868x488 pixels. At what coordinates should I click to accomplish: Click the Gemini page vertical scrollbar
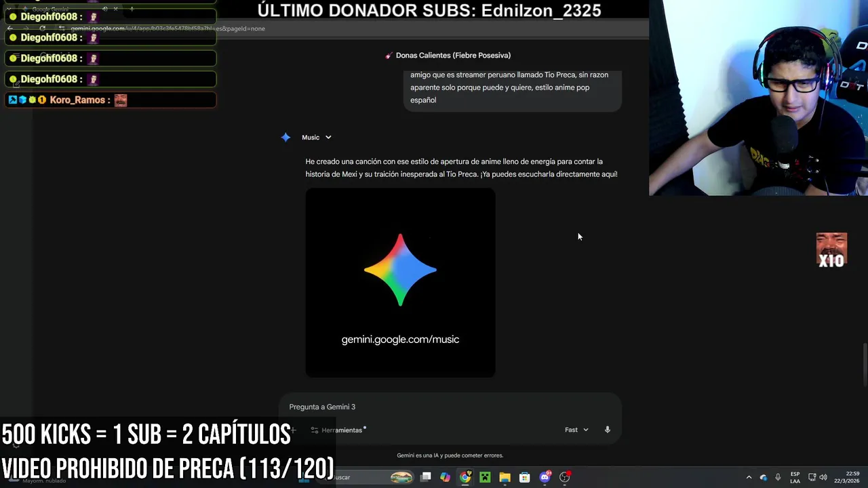click(864, 365)
